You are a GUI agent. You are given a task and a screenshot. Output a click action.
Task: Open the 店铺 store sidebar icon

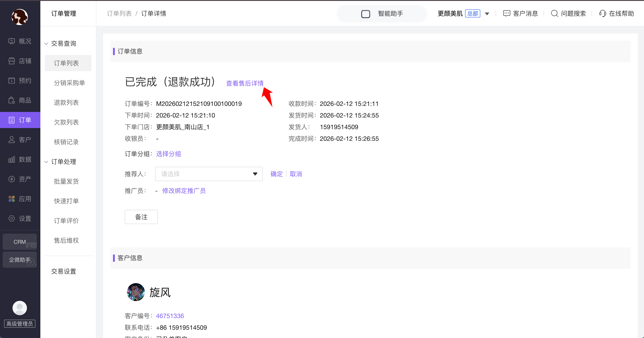(12, 61)
